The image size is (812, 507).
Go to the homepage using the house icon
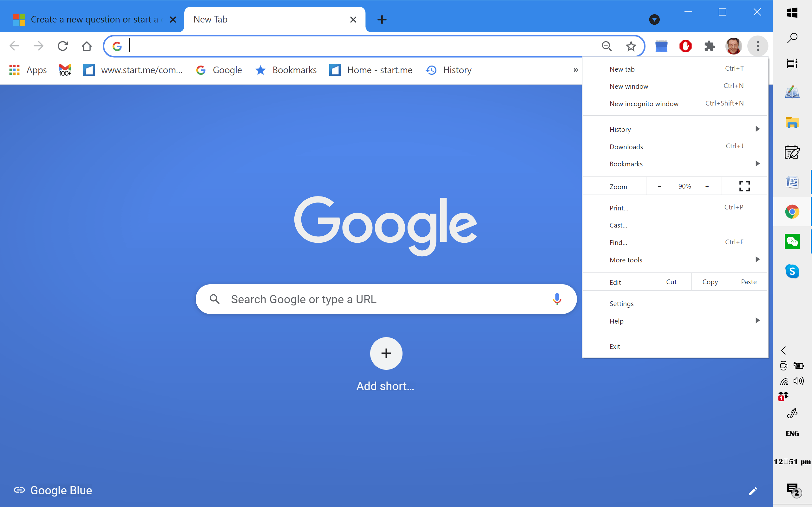pyautogui.click(x=87, y=46)
